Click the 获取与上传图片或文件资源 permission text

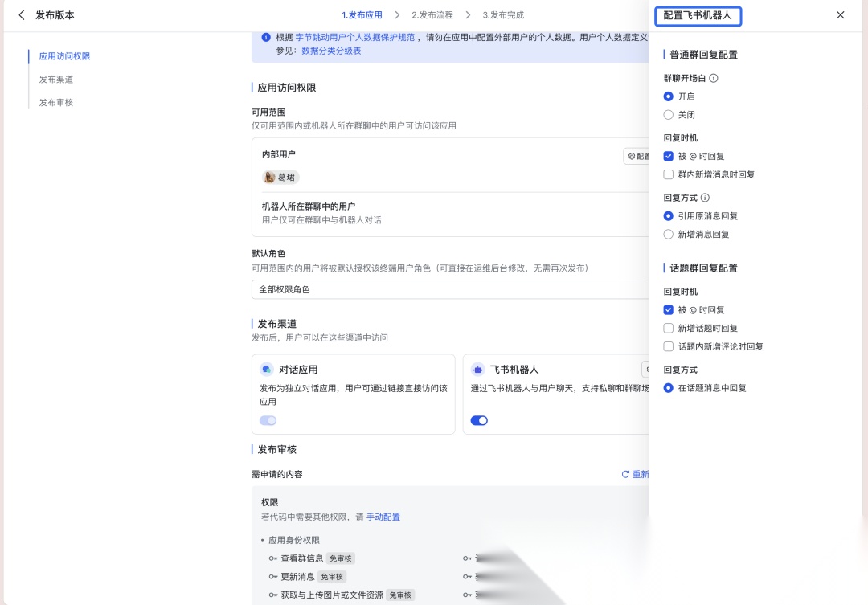(332, 595)
